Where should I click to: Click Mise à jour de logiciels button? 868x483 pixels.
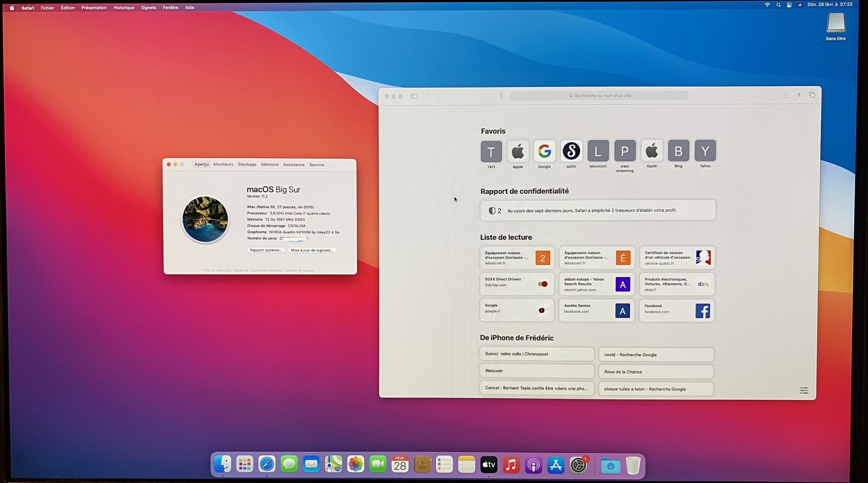312,250
